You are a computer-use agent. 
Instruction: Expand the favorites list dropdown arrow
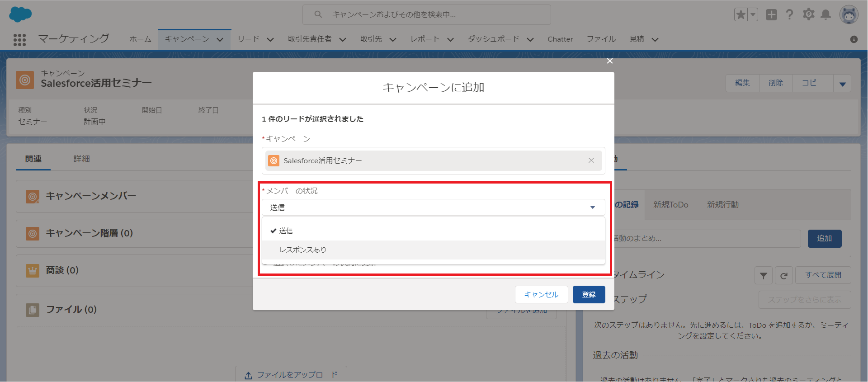pyautogui.click(x=753, y=14)
